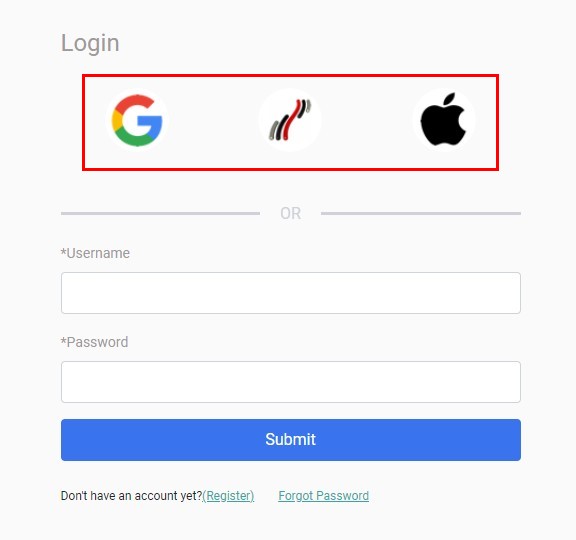This screenshot has width=576, height=540.
Task: Open the Forgot Password link
Action: pos(323,496)
